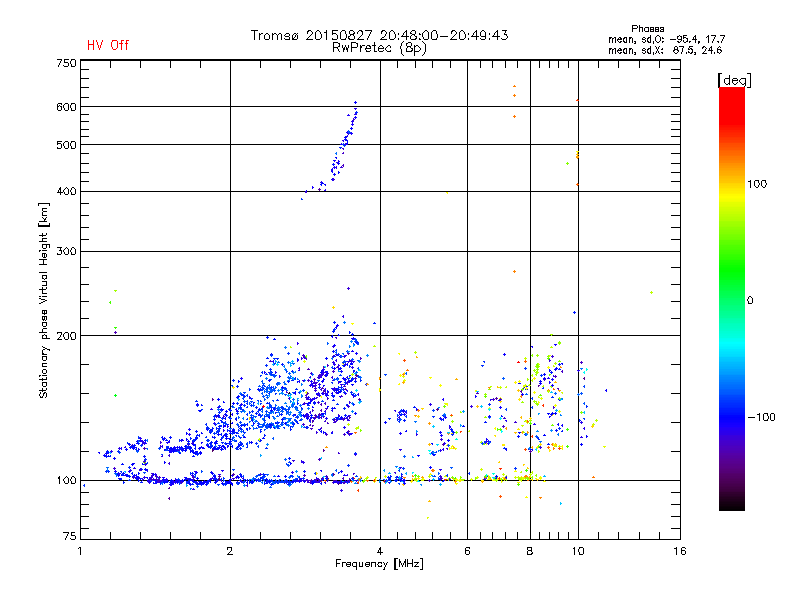Click the '4' x-axis tick label

click(x=380, y=551)
